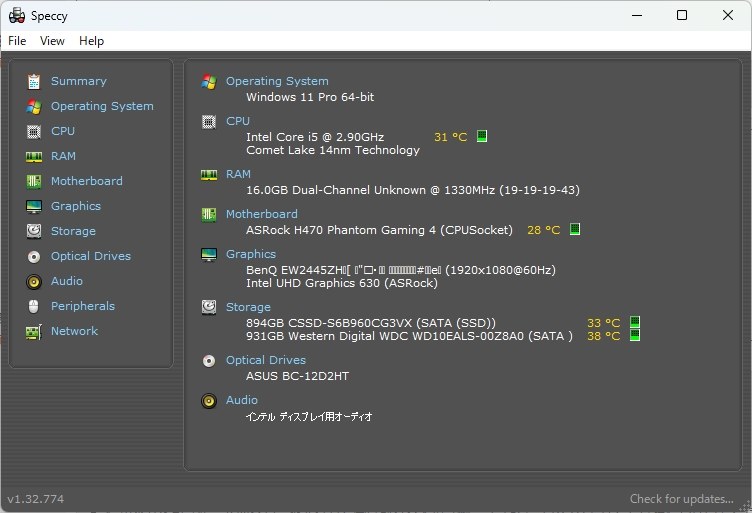The width and height of the screenshot is (752, 513).
Task: Click the Operating System heading link in summary
Action: point(277,81)
